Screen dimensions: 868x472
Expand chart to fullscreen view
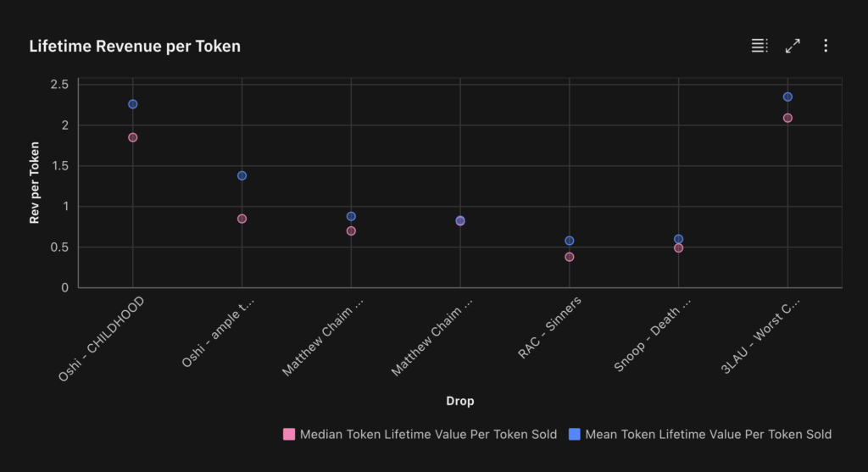pyautogui.click(x=793, y=46)
